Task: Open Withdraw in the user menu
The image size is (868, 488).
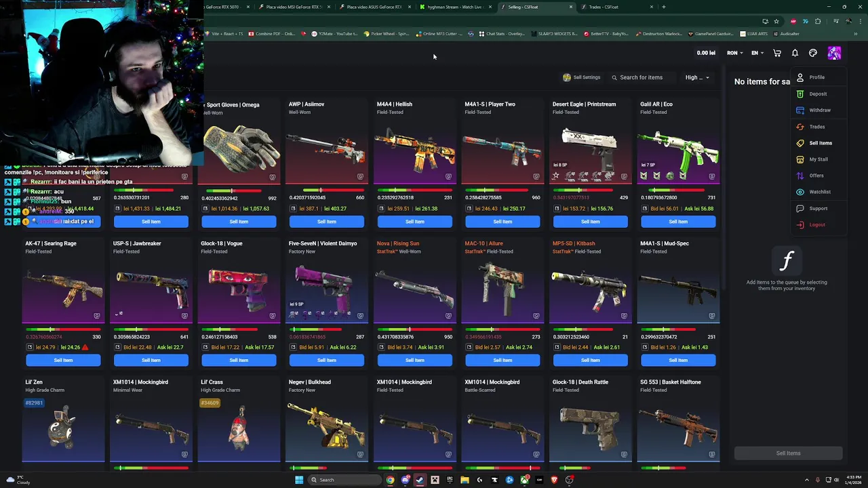Action: pos(819,110)
